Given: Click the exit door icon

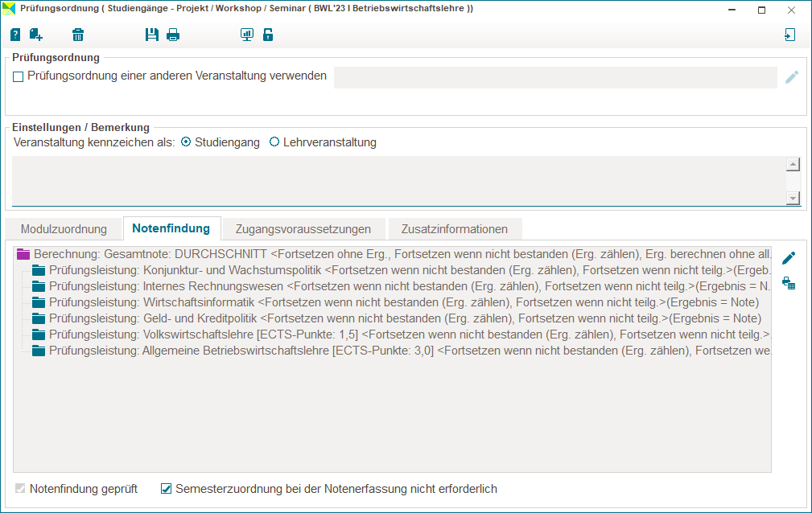Looking at the screenshot, I should click(790, 35).
